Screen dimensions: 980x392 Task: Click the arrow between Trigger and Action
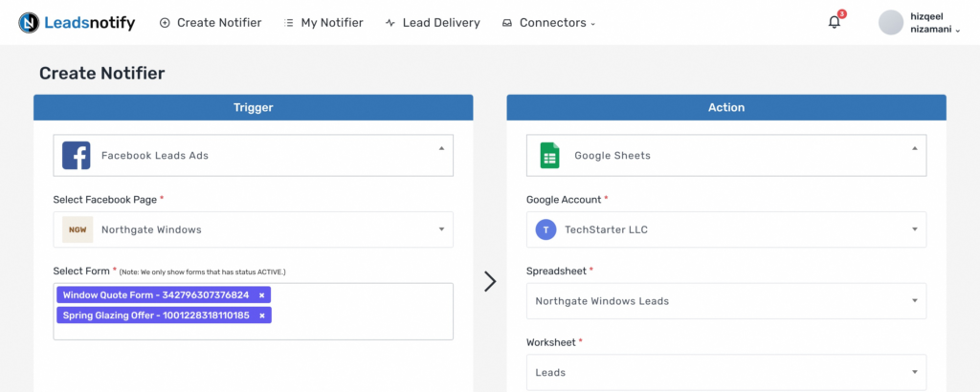click(x=490, y=281)
